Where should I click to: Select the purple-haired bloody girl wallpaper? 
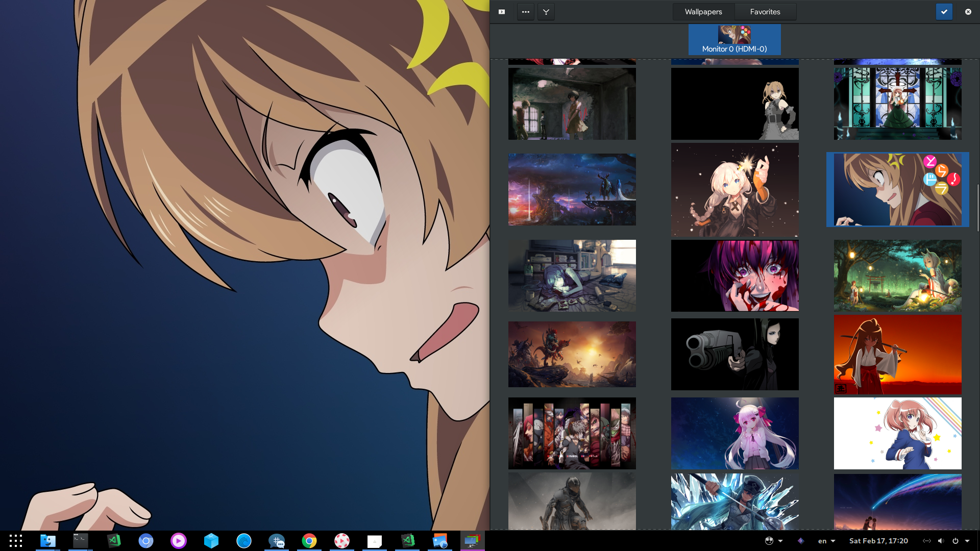pyautogui.click(x=734, y=275)
